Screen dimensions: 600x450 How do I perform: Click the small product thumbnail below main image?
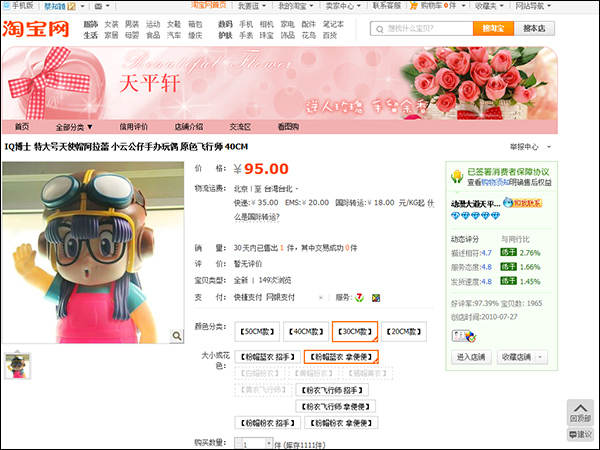(x=17, y=366)
